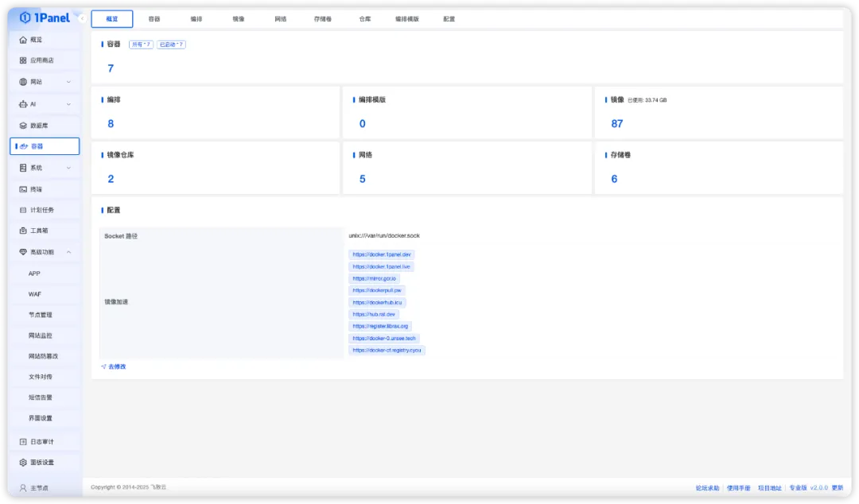Click the home icon next to 概览

click(x=23, y=40)
